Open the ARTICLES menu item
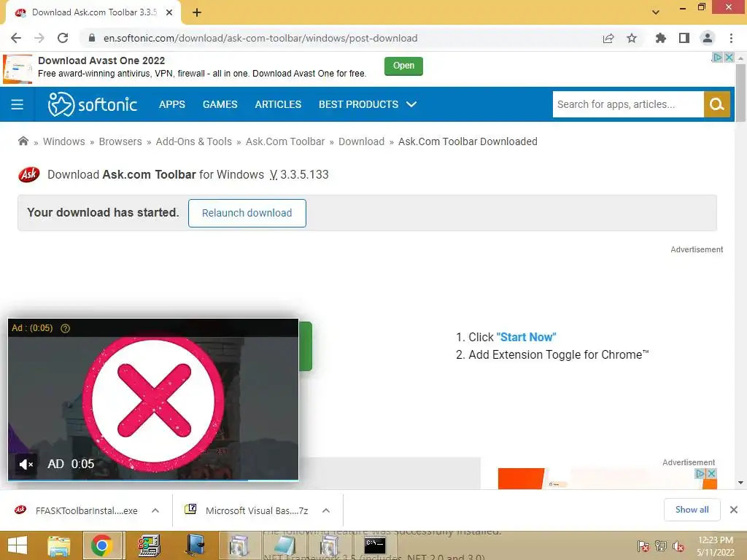 pos(278,104)
